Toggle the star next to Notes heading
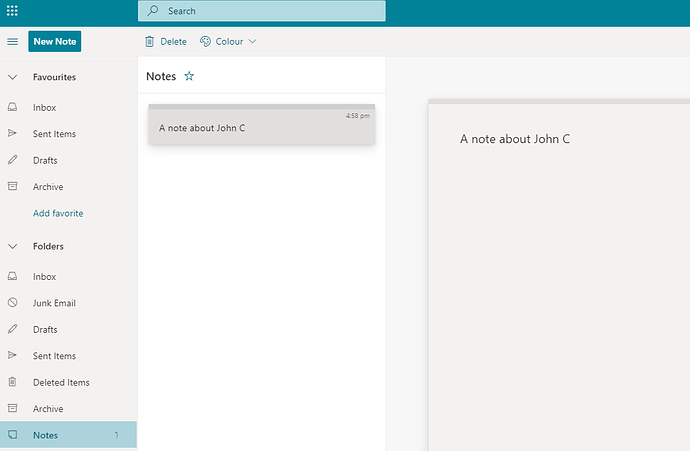Image resolution: width=690 pixels, height=451 pixels. 189,76
